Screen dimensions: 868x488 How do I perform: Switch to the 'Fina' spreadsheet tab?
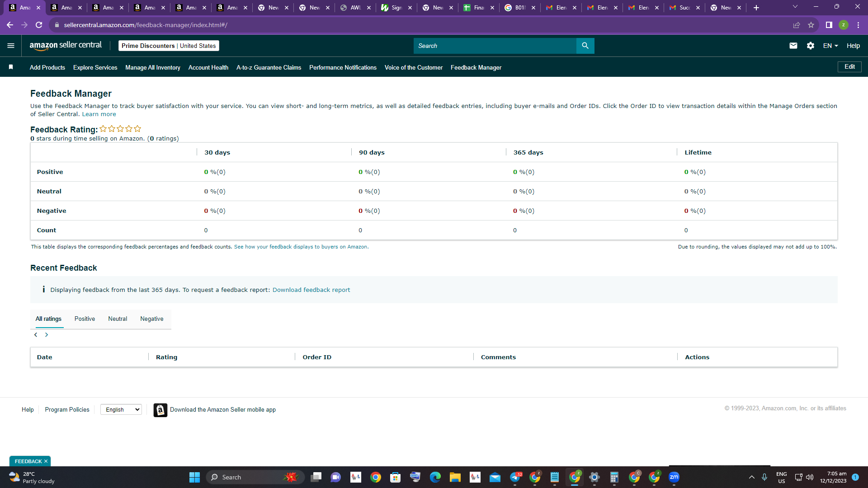point(479,8)
